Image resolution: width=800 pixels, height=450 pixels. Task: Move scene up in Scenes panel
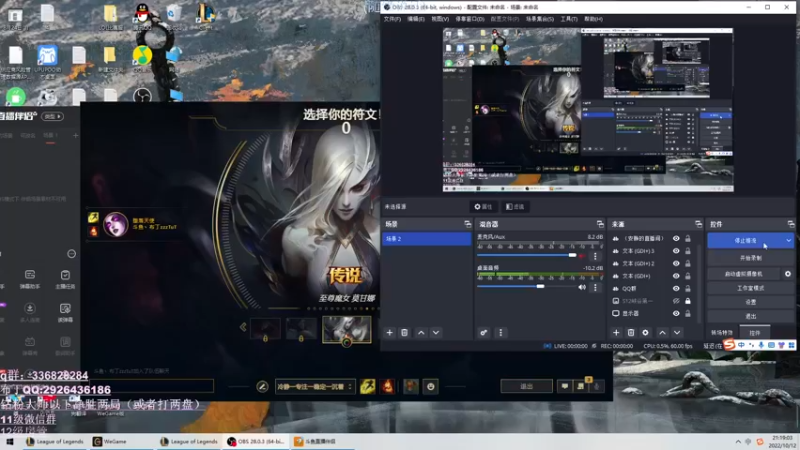(421, 333)
